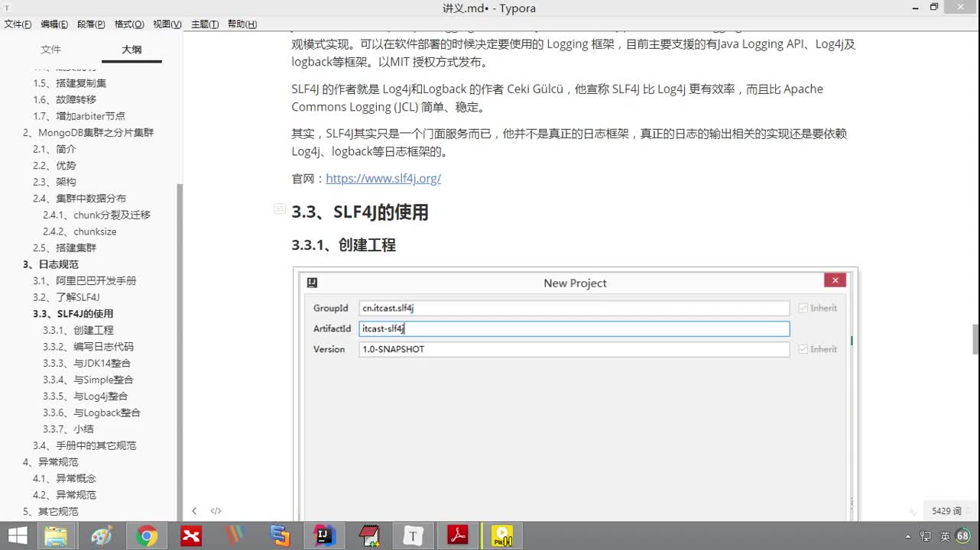The image size is (980, 550).
Task: Click the Version field 1.0-SNAPSHOT
Action: pos(574,349)
